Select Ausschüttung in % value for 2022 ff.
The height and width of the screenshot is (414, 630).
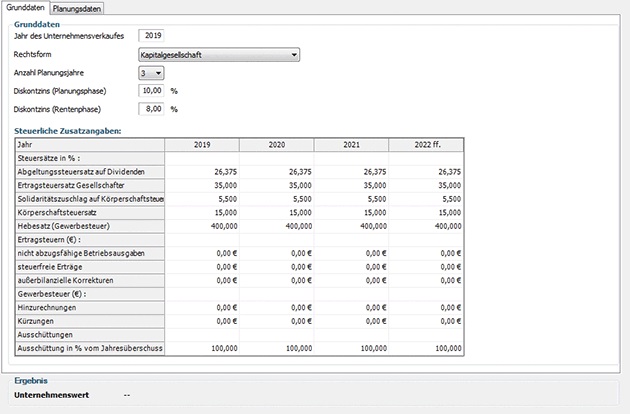click(x=425, y=349)
